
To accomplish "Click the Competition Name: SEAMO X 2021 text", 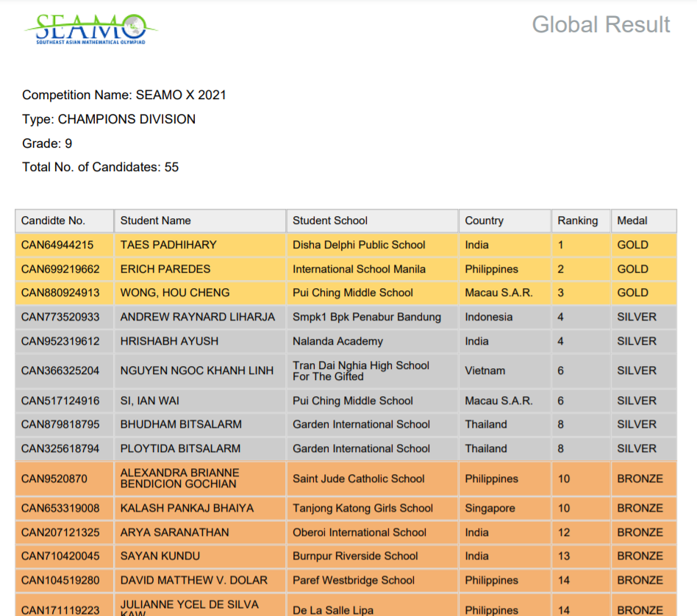I will 124,95.
